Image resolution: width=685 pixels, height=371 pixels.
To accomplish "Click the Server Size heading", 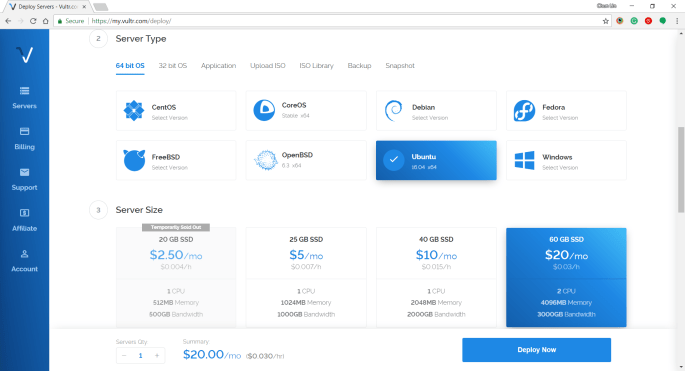I will (139, 210).
